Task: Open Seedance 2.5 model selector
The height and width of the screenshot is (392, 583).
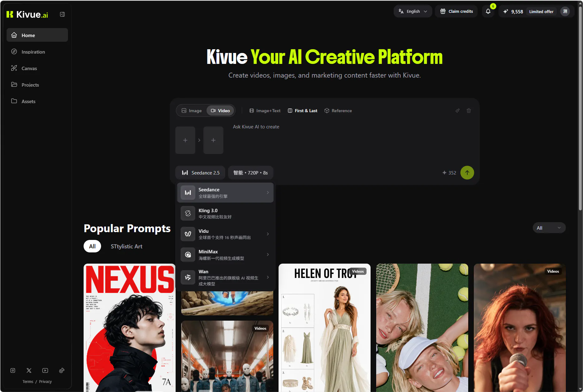Action: (200, 173)
